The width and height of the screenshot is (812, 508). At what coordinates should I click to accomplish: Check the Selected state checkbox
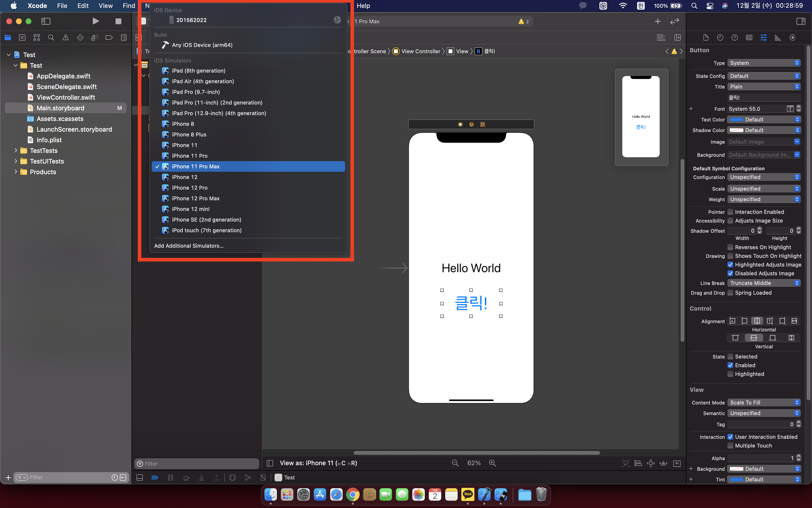pos(730,357)
